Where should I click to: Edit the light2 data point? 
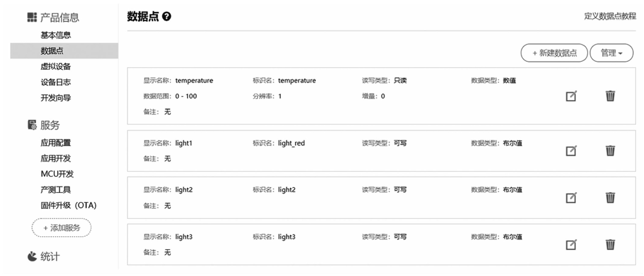(x=571, y=198)
